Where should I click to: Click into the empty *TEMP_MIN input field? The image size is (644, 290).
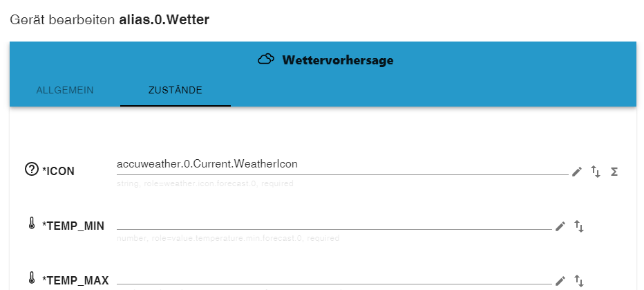pyautogui.click(x=334, y=221)
